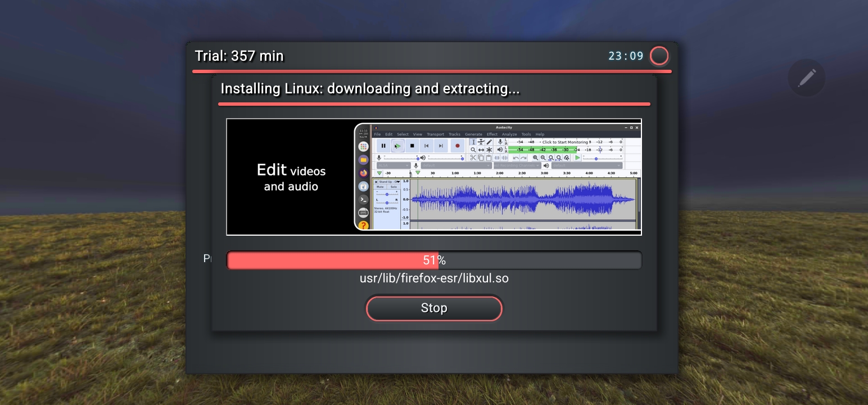Select the Draw pencil tool in Audacity preview

click(x=489, y=142)
